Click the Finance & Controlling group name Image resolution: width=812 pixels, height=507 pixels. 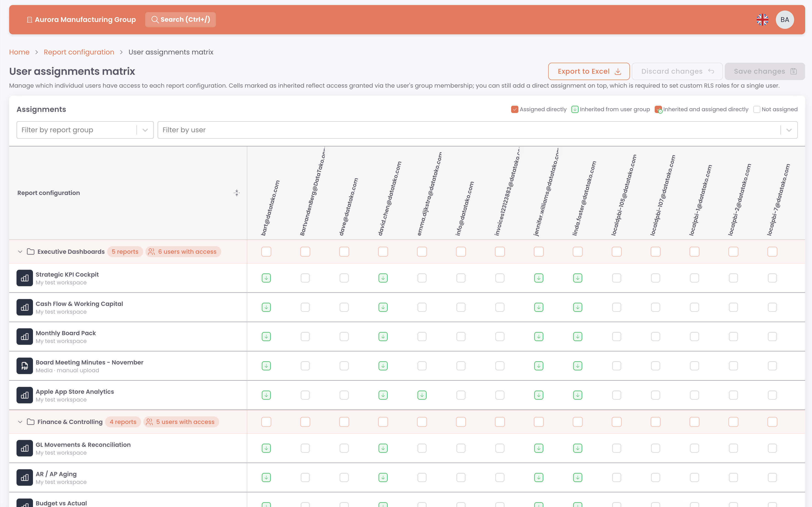click(x=70, y=422)
